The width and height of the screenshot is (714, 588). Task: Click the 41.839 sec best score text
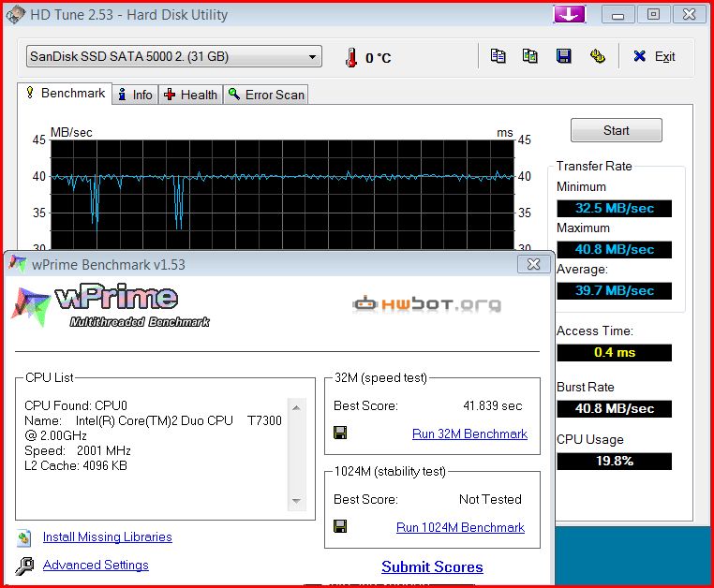tap(493, 405)
